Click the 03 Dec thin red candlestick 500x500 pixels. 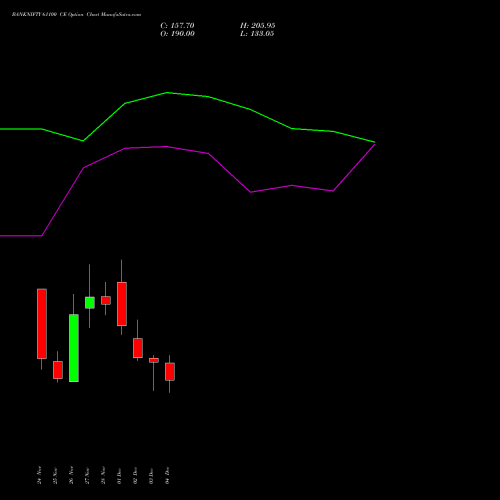[154, 360]
